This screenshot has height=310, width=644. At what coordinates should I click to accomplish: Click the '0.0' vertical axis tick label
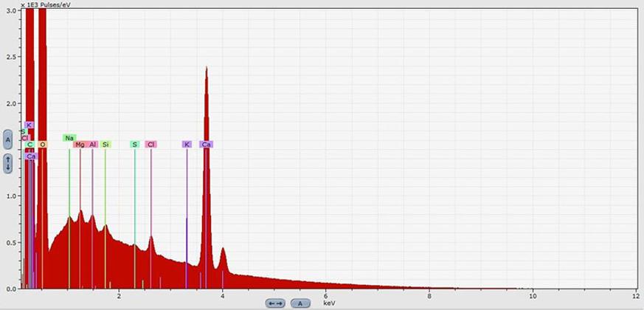12,289
